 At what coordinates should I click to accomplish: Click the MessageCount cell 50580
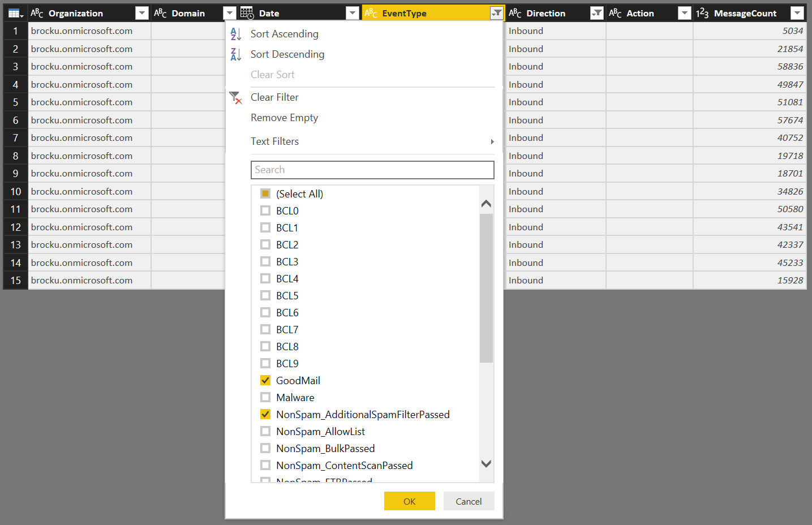[750, 209]
